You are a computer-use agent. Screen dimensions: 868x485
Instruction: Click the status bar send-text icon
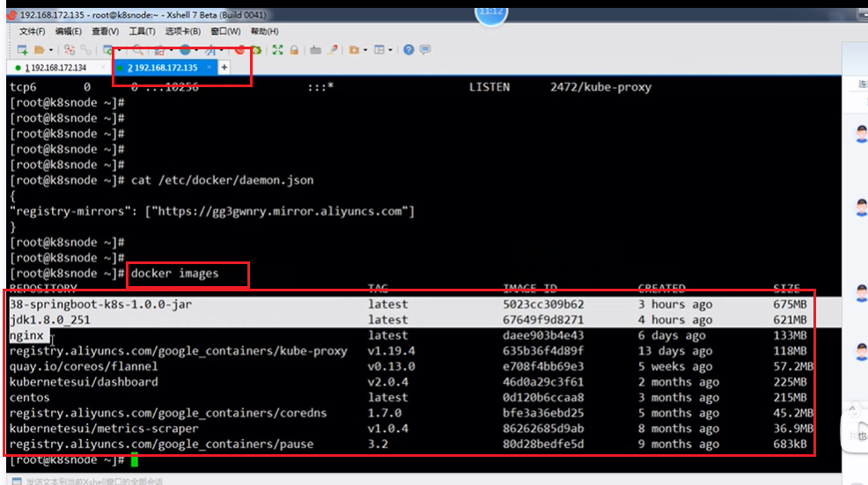(17, 481)
